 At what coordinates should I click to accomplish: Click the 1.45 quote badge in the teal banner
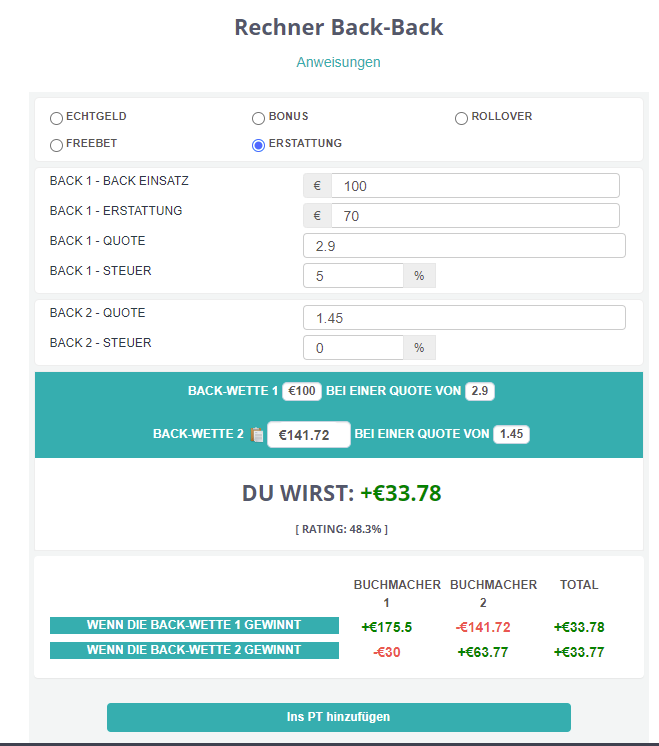(511, 434)
